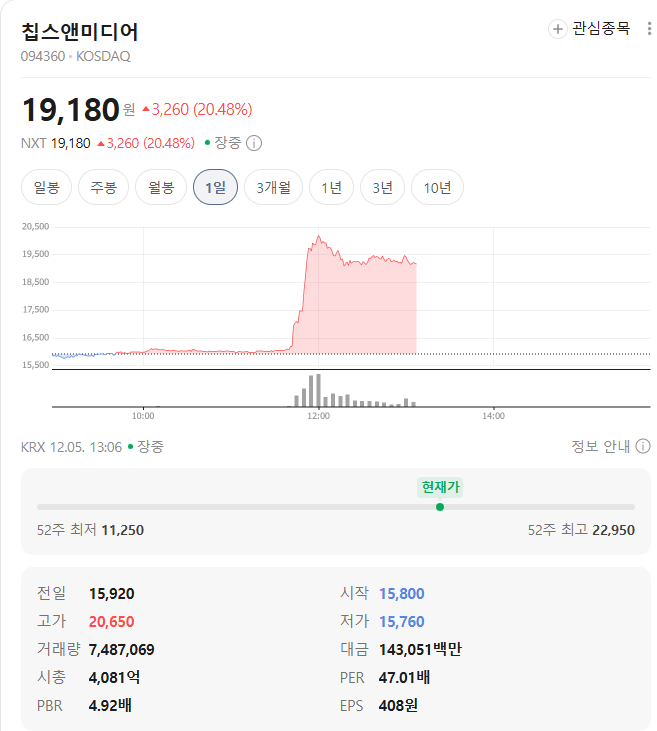Click green 현재가 marker on 52-week slider

(440, 507)
